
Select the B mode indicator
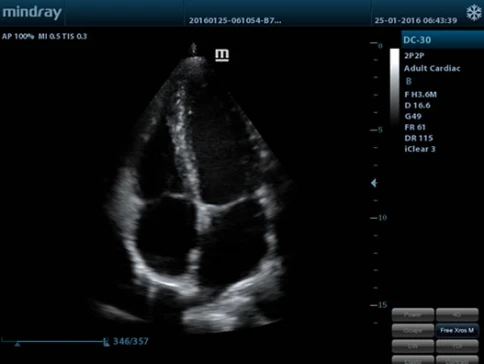(409, 81)
